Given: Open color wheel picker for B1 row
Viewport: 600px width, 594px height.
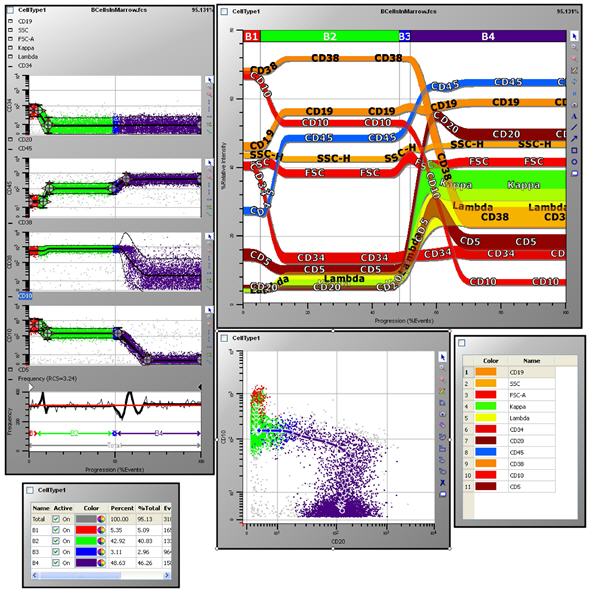Looking at the screenshot, I should click(101, 530).
